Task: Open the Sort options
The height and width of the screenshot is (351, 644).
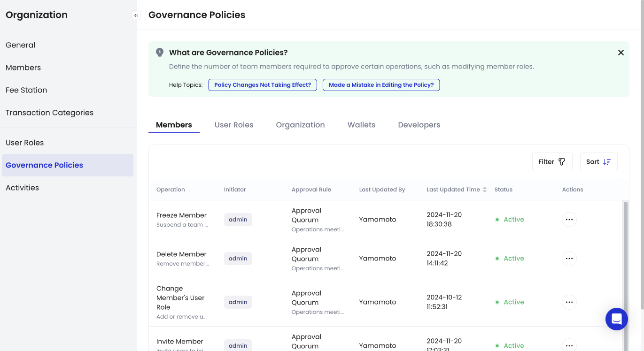Action: [598, 162]
